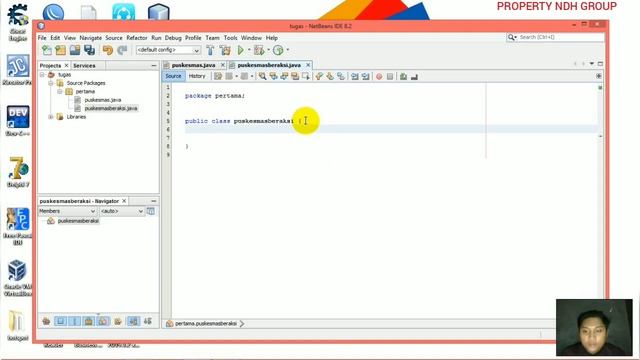
Task: Collapse the Source Packages node
Action: point(51,83)
